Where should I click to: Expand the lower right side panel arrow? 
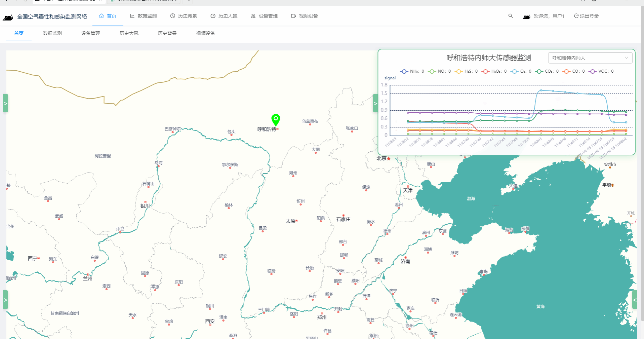[x=635, y=300]
